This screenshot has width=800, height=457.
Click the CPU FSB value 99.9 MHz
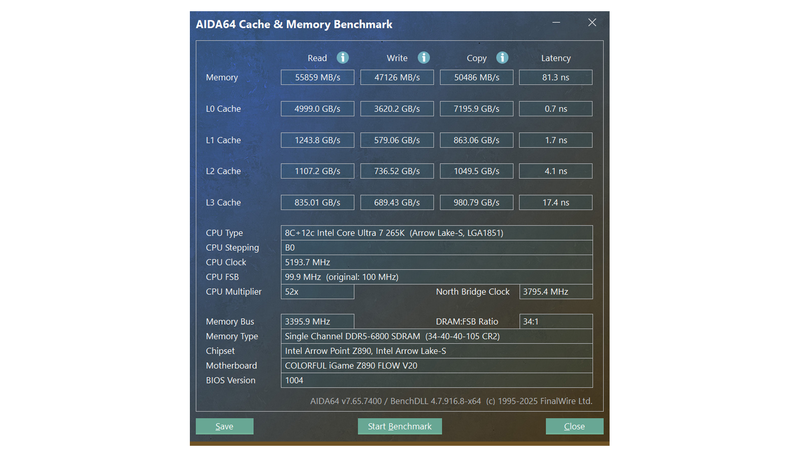[437, 277]
